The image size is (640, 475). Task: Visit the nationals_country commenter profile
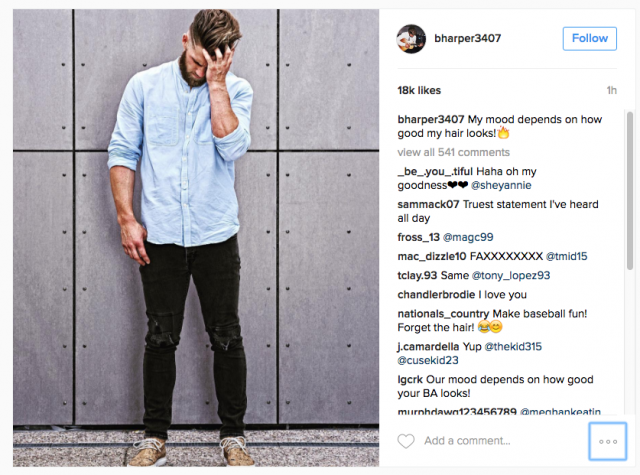tap(443, 314)
